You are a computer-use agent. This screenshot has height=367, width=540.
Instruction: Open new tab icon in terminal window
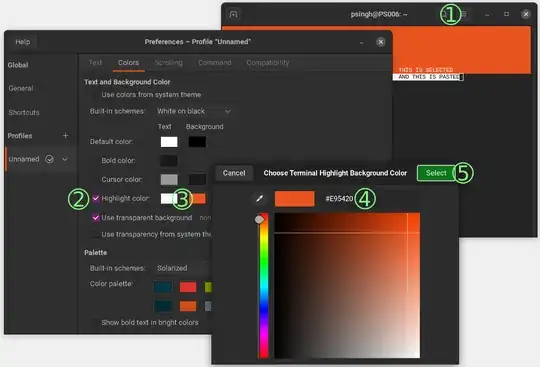[x=233, y=14]
